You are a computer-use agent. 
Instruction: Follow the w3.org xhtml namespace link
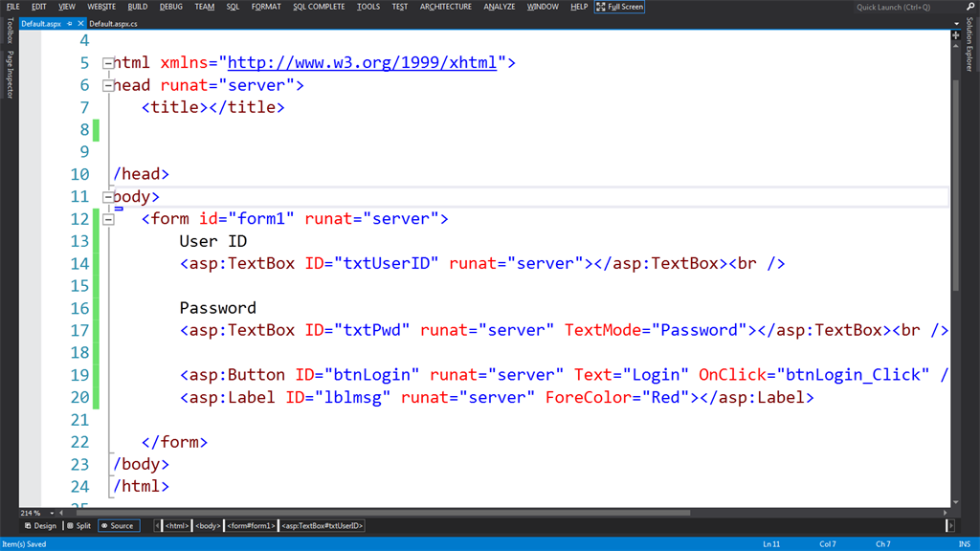pos(362,63)
